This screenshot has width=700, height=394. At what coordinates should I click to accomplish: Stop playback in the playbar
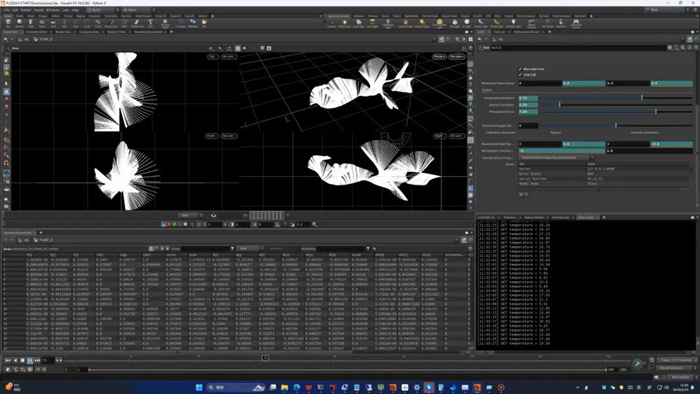[x=22, y=360]
